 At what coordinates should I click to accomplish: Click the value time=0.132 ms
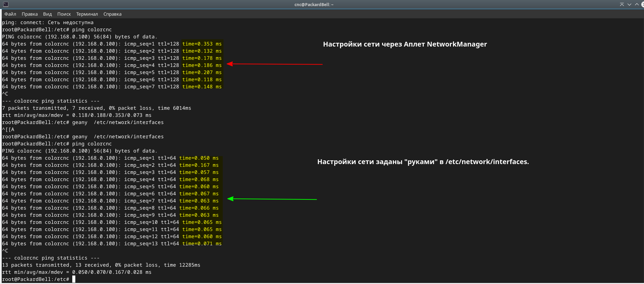coord(202,51)
